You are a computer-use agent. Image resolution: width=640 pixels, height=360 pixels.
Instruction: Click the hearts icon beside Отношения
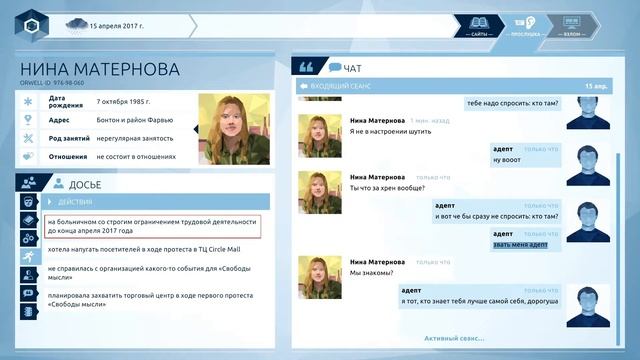click(28, 156)
